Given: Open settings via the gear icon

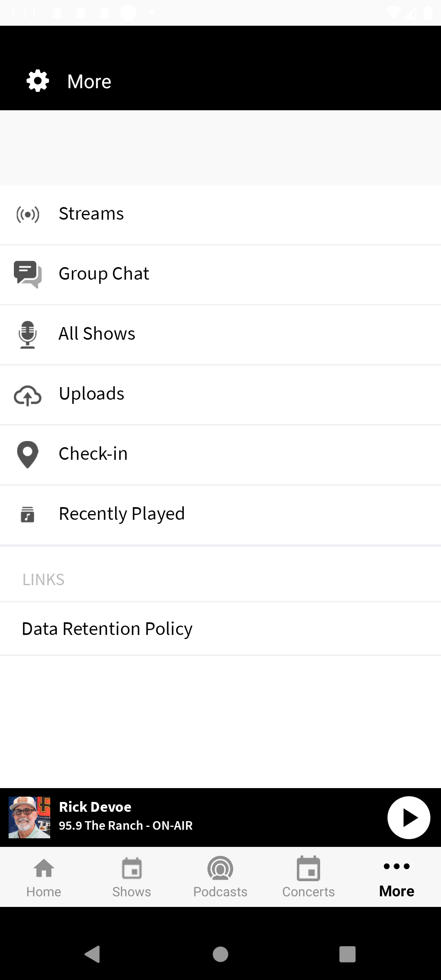Looking at the screenshot, I should coord(38,81).
